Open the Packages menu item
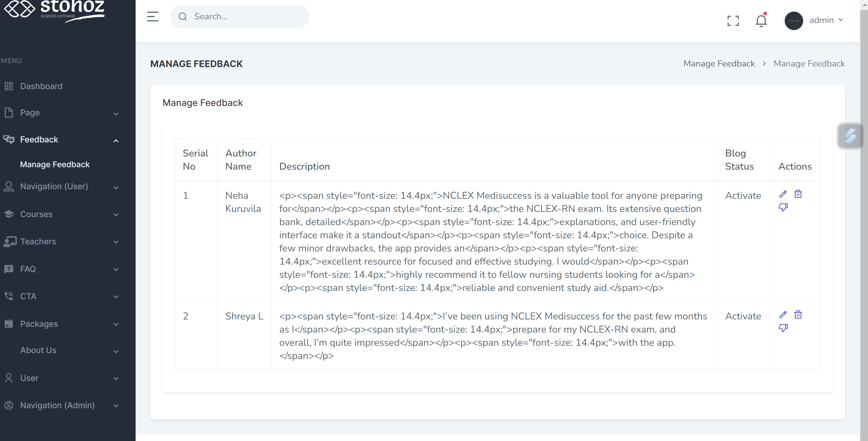This screenshot has width=868, height=441. coord(39,324)
